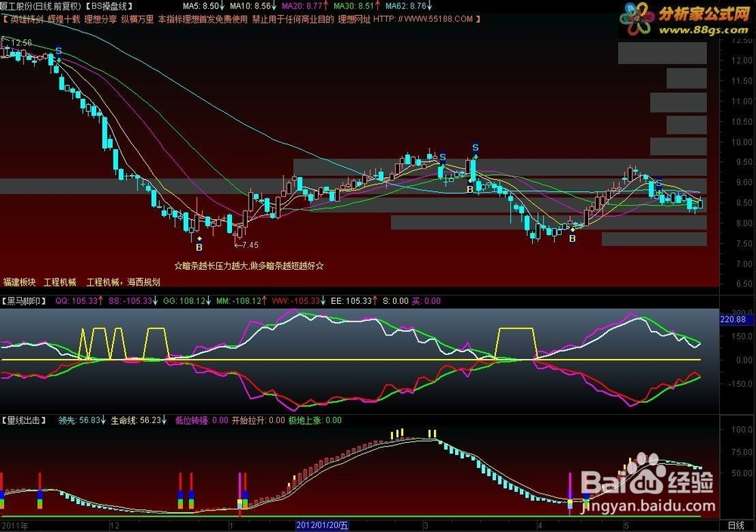Click the 12.00 price axis label
This screenshot has width=756, height=532.
(741, 60)
